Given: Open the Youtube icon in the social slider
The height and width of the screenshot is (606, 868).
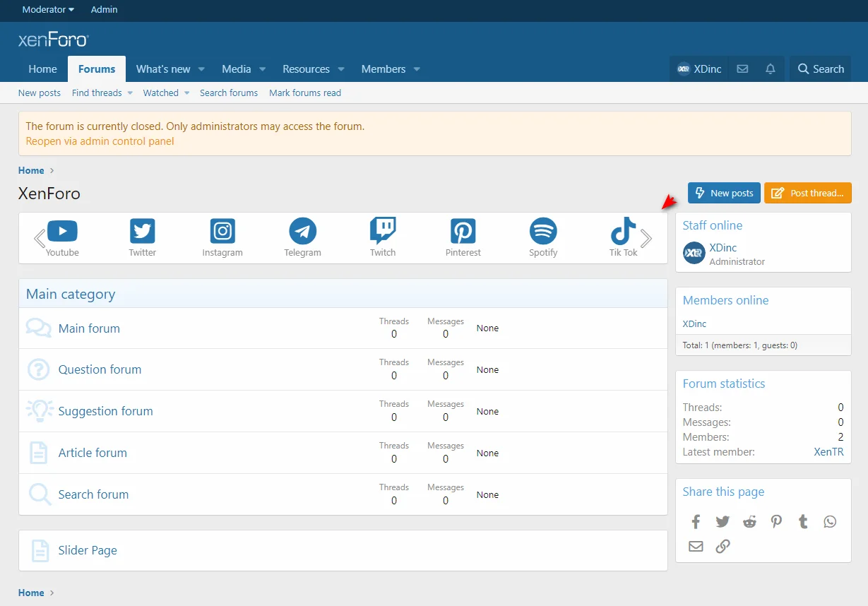Looking at the screenshot, I should pos(62,232).
